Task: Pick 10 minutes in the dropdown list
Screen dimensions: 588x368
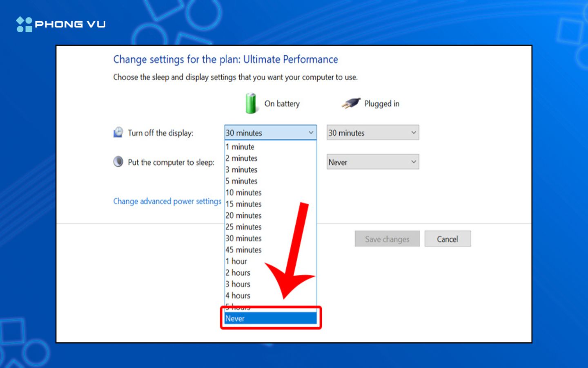Action: pyautogui.click(x=243, y=193)
